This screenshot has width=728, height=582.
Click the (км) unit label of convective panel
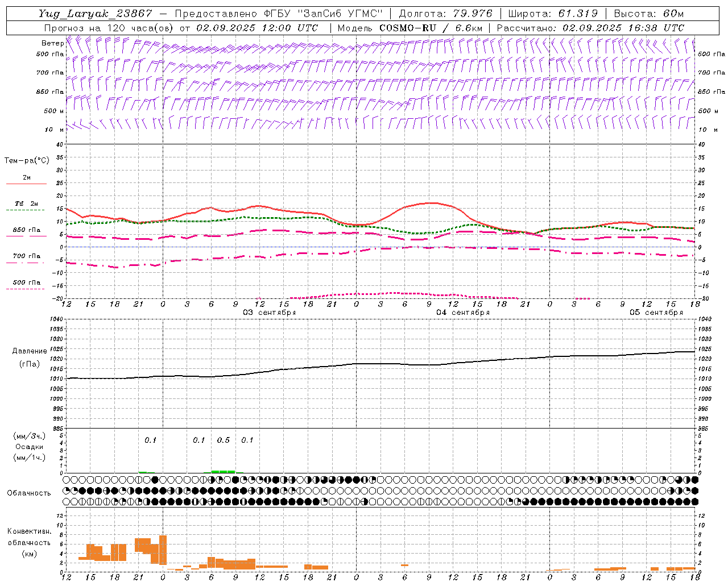[x=29, y=554]
